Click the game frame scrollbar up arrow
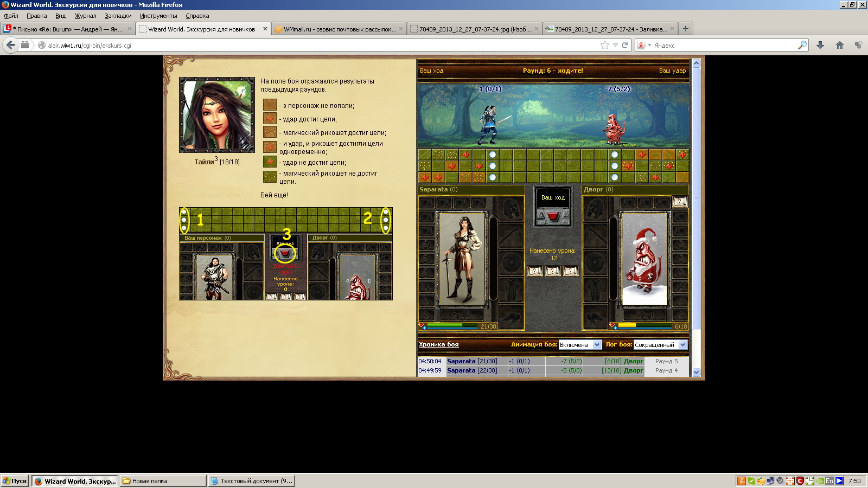 pos(697,63)
